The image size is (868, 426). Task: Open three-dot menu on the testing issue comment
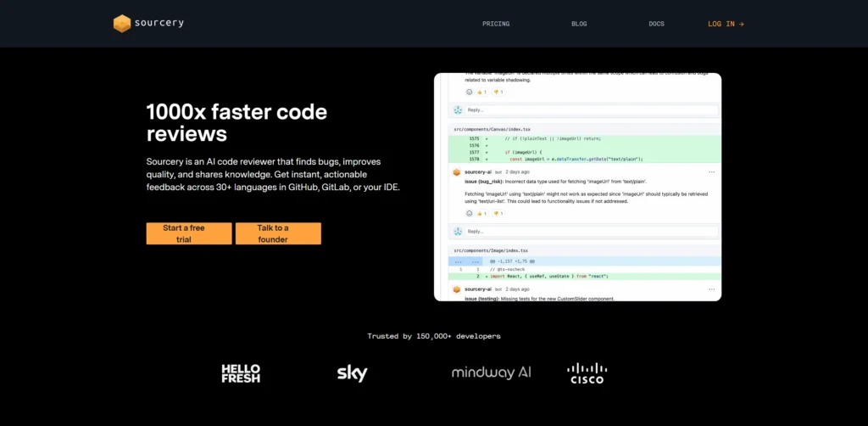click(711, 289)
